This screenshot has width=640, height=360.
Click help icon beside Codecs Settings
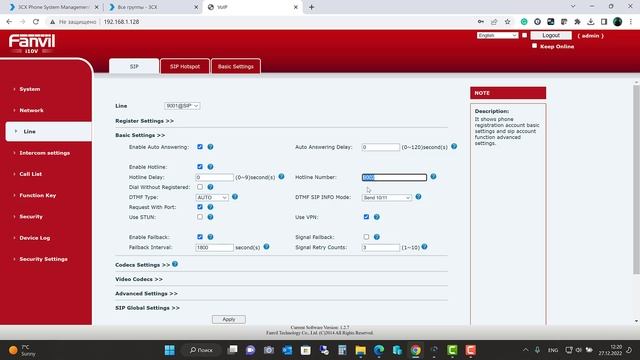tap(175, 264)
